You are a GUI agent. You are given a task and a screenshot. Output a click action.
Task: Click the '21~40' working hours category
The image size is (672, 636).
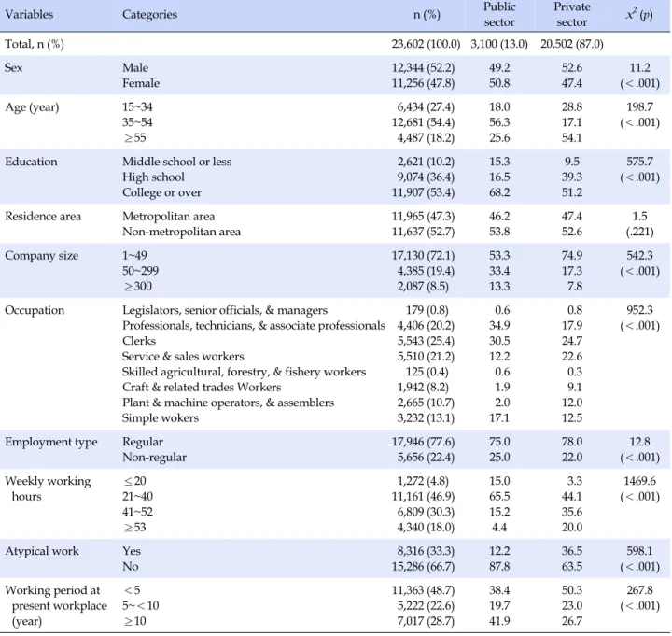click(137, 497)
